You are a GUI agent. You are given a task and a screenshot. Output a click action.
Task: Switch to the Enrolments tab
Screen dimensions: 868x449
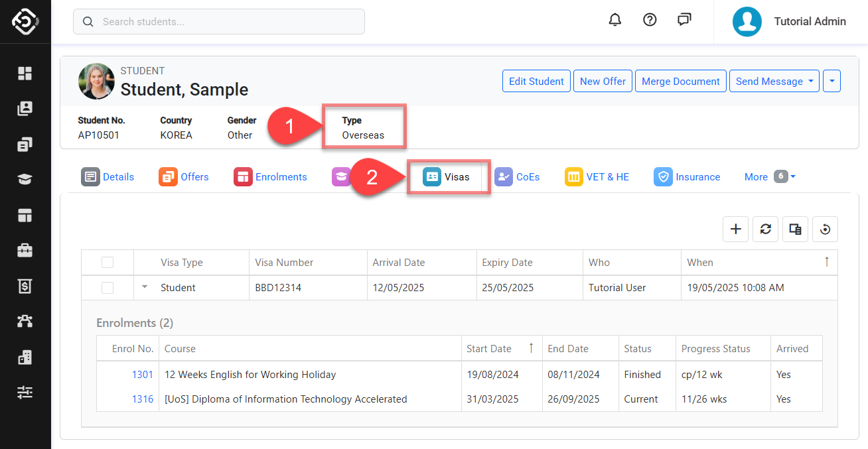[x=271, y=177]
